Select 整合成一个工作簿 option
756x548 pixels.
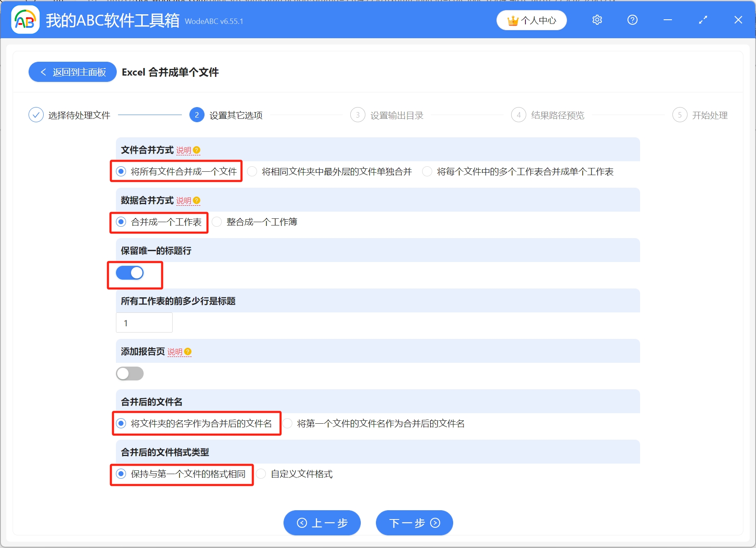click(x=217, y=222)
